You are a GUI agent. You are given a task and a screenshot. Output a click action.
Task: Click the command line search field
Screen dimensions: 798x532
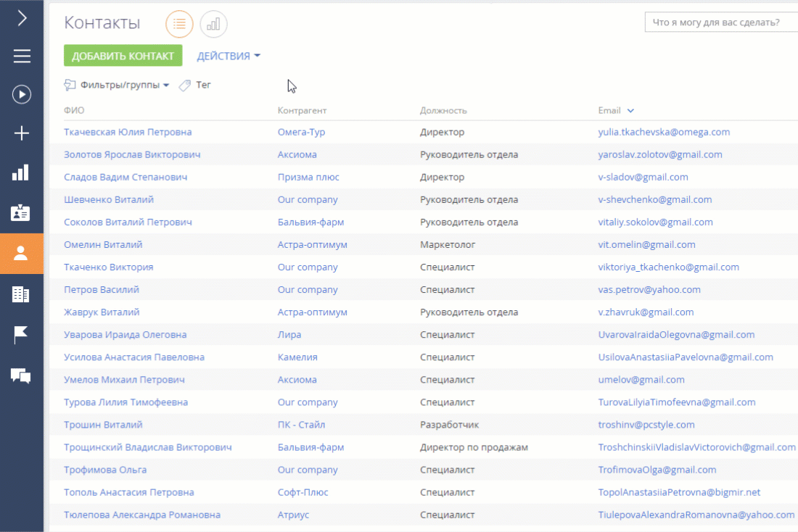tap(721, 22)
